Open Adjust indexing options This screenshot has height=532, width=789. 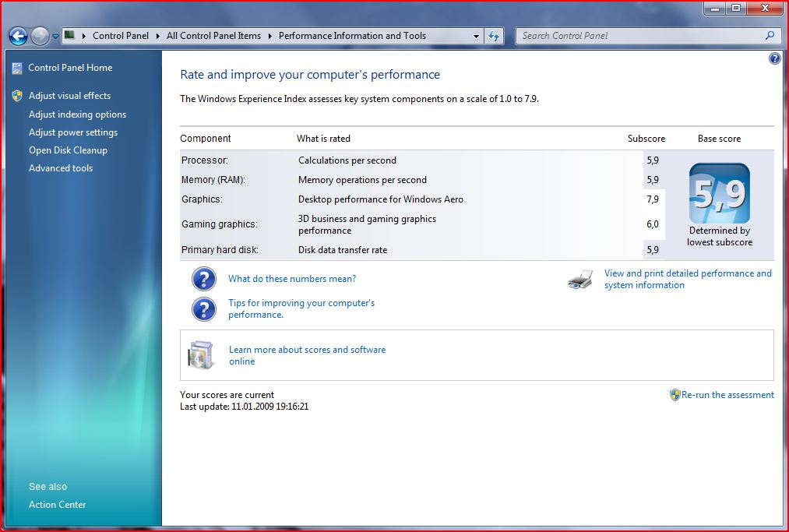coord(77,115)
